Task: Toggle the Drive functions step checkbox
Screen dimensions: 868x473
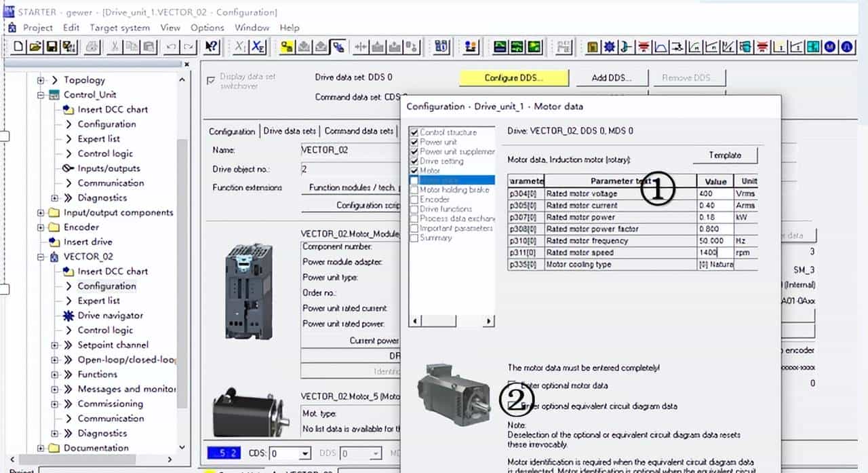Action: tap(414, 209)
